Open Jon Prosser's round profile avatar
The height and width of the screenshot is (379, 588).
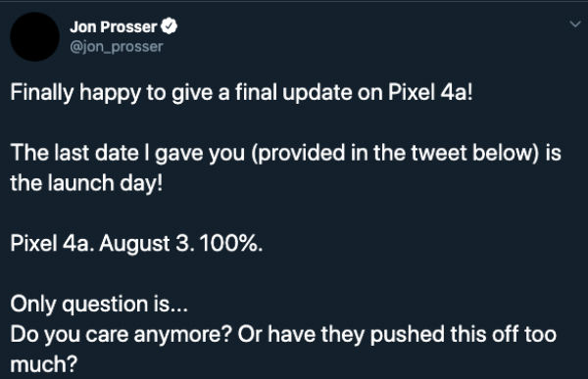point(34,37)
